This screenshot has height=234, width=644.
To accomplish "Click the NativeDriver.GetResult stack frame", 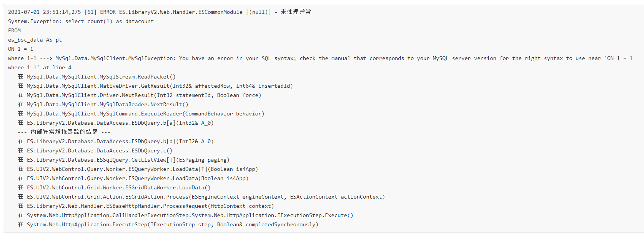I will pyautogui.click(x=160, y=86).
